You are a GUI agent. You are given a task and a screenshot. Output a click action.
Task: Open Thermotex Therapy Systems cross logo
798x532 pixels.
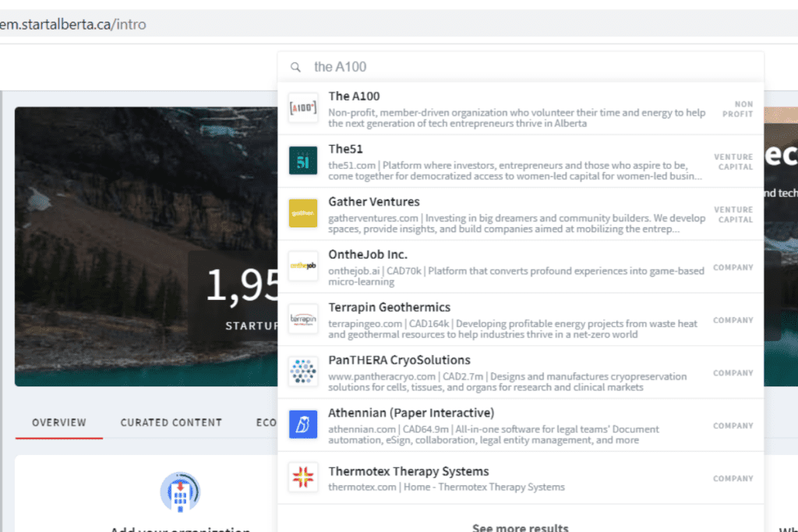[303, 477]
